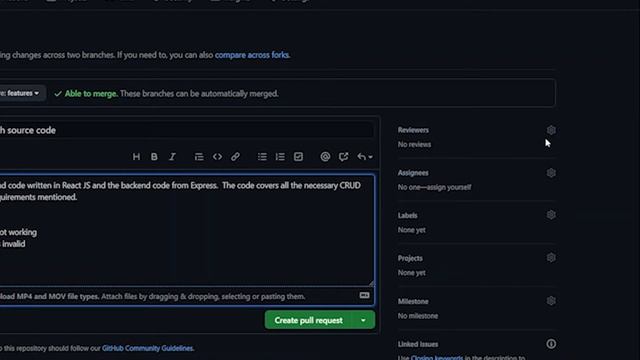The image size is (640, 360).
Task: Reference an issue or pull request icon
Action: click(x=343, y=157)
